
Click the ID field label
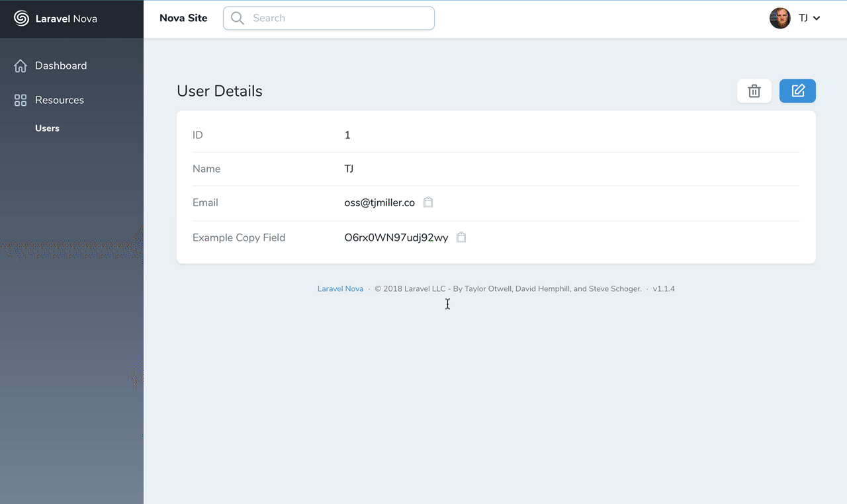coord(198,135)
